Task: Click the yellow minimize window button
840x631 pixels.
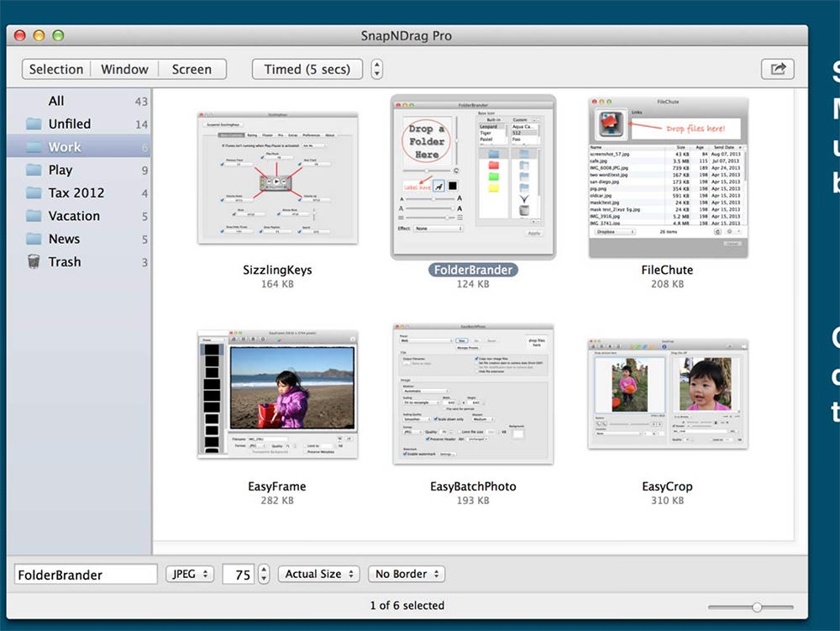Action: point(39,35)
